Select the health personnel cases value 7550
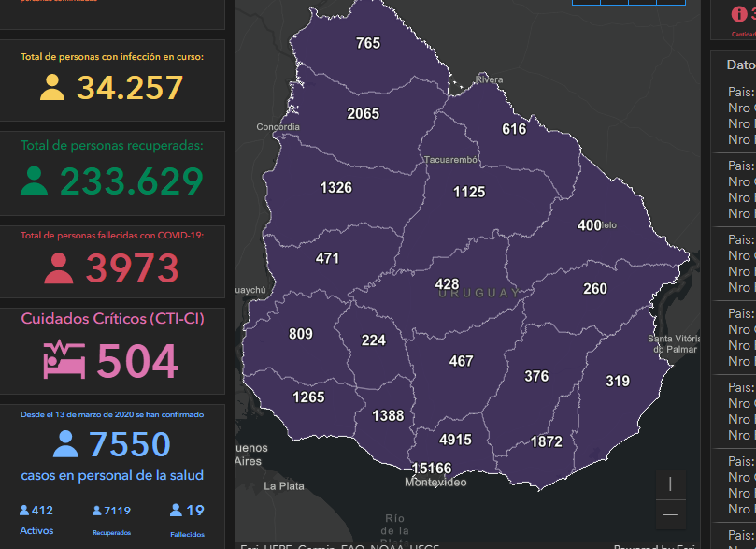The height and width of the screenshot is (549, 756). 130,444
